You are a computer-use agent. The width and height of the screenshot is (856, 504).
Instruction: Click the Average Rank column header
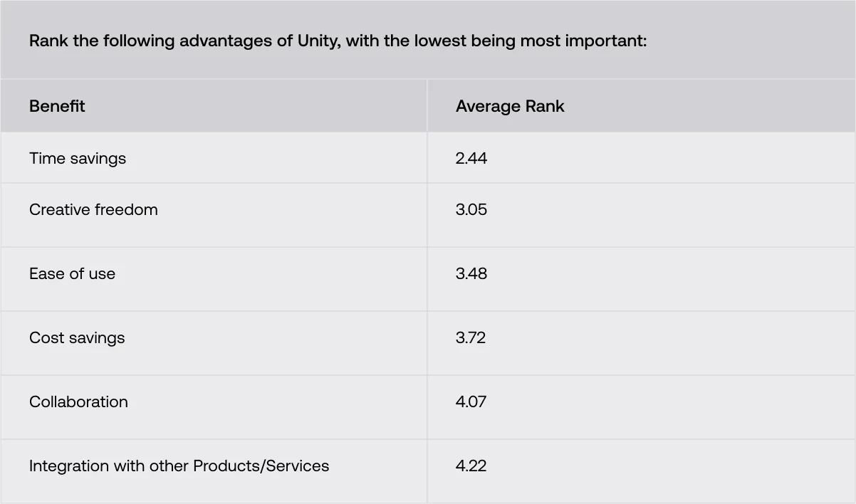pyautogui.click(x=510, y=106)
